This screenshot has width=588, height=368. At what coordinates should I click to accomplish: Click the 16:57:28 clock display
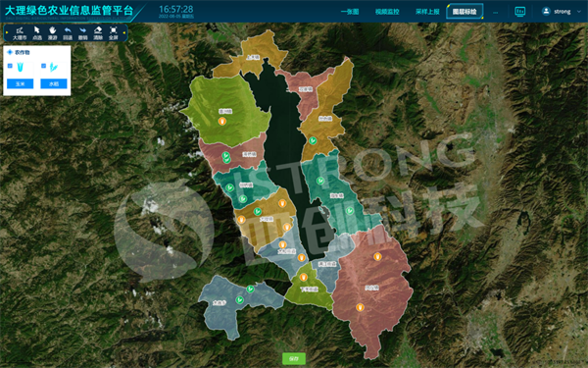click(x=175, y=9)
